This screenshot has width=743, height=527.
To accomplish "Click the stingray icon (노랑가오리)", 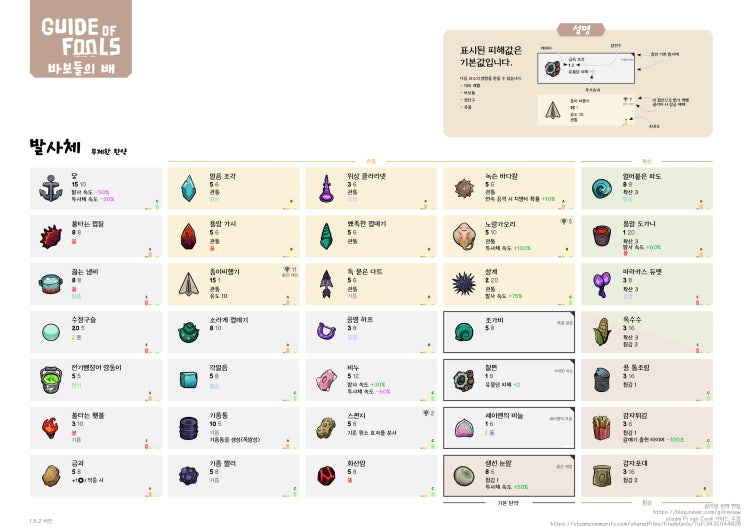I will (464, 236).
